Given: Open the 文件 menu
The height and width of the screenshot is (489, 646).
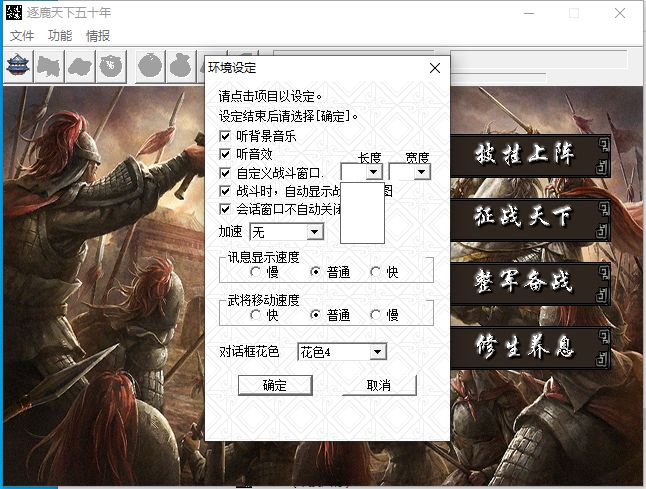Looking at the screenshot, I should click(x=22, y=36).
